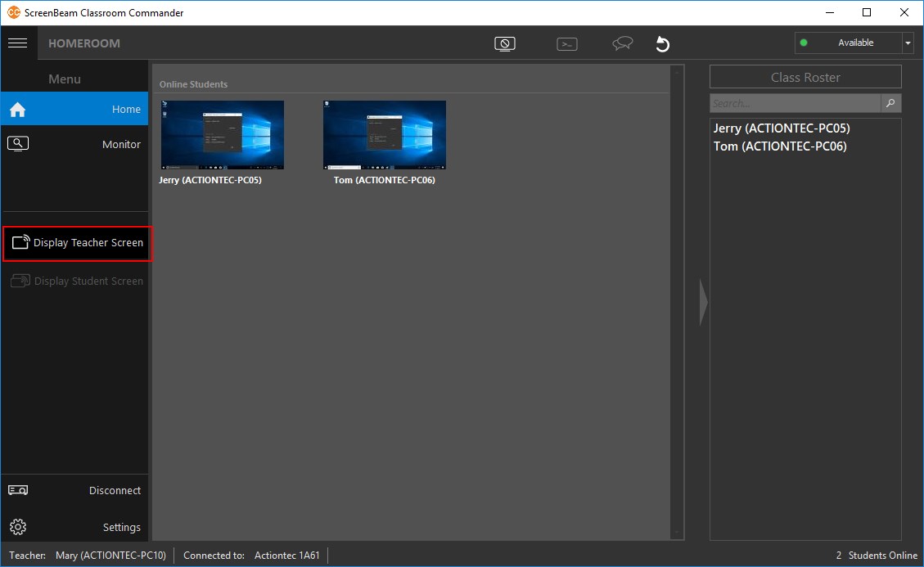The height and width of the screenshot is (567, 924).
Task: Open Settings from the sidebar
Action: click(x=74, y=527)
